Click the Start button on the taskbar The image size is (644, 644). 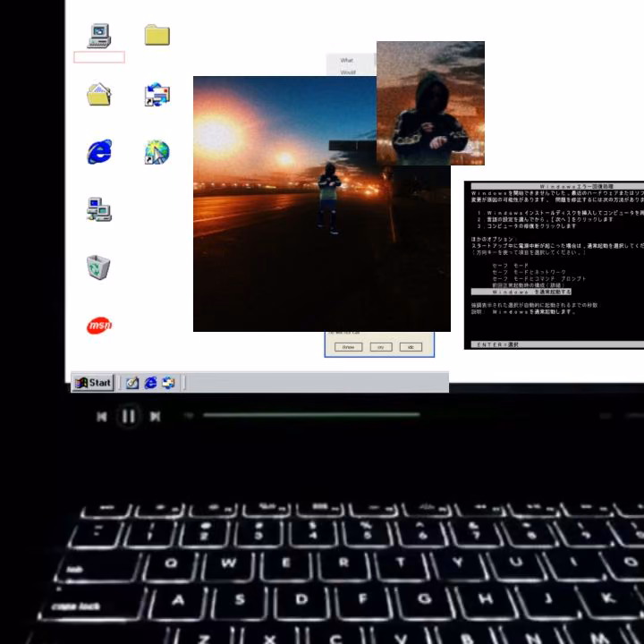point(93,383)
